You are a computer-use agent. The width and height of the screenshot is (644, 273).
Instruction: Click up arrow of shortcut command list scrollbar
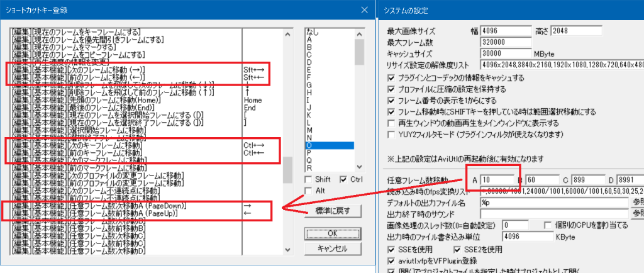(288, 34)
